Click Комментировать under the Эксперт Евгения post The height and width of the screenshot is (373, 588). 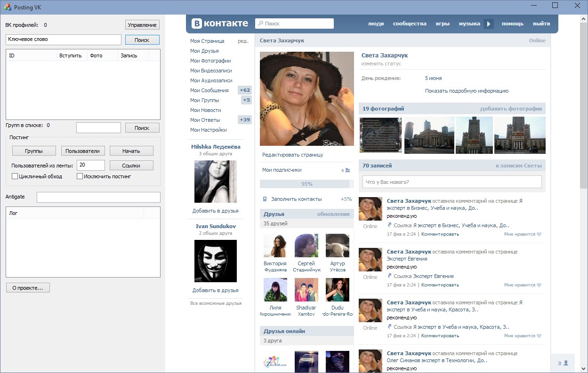point(440,285)
